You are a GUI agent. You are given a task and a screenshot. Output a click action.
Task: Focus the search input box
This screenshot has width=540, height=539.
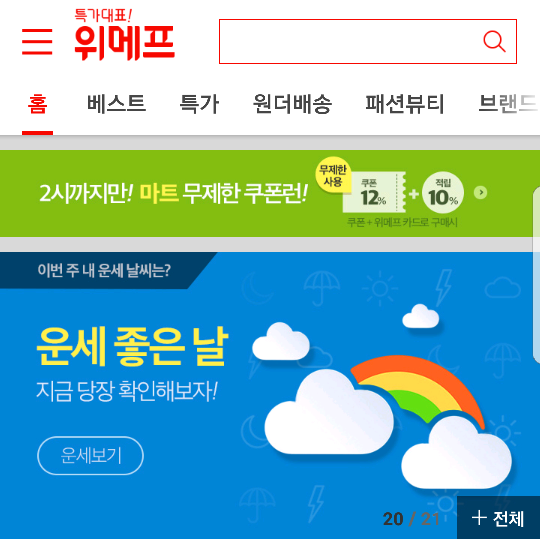[367, 41]
